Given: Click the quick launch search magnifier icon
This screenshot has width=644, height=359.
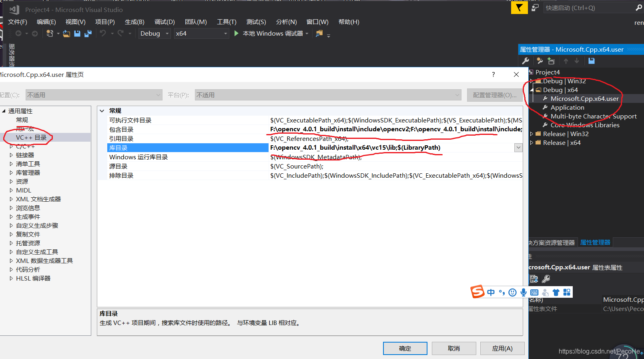Looking at the screenshot, I should point(639,8).
